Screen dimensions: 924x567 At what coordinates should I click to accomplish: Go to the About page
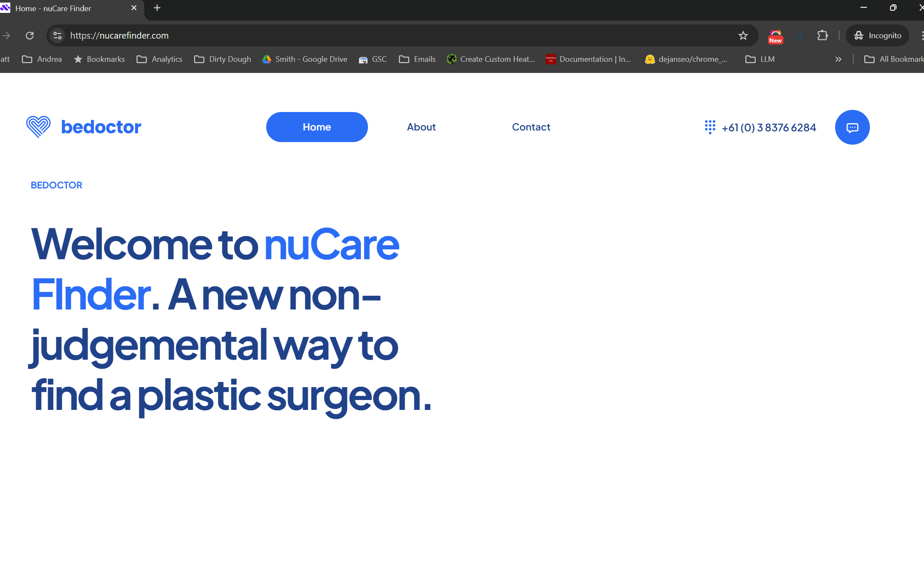421,127
